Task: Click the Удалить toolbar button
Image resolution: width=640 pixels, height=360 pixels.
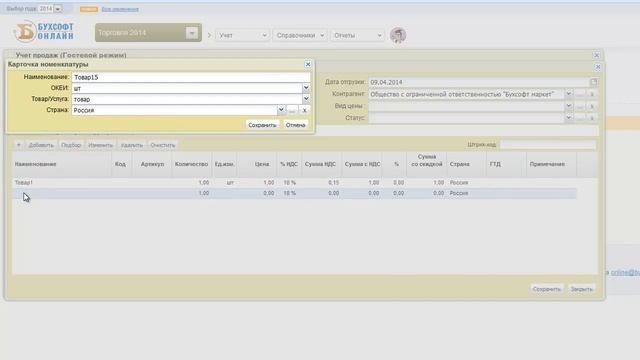Action: (x=132, y=145)
